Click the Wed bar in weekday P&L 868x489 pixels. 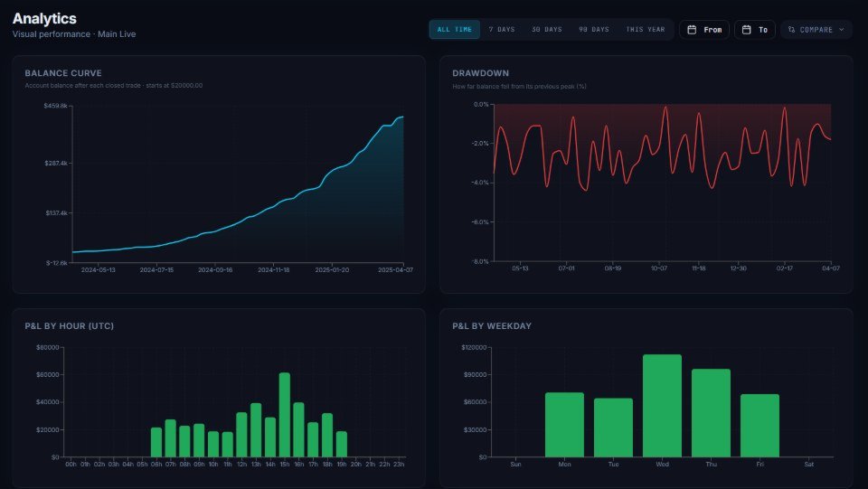[662, 406]
